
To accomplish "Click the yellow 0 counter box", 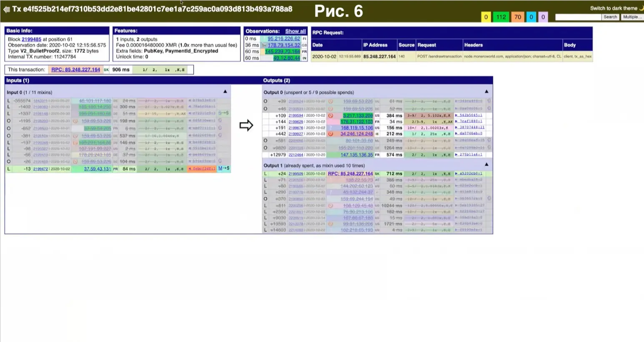I will (x=486, y=17).
